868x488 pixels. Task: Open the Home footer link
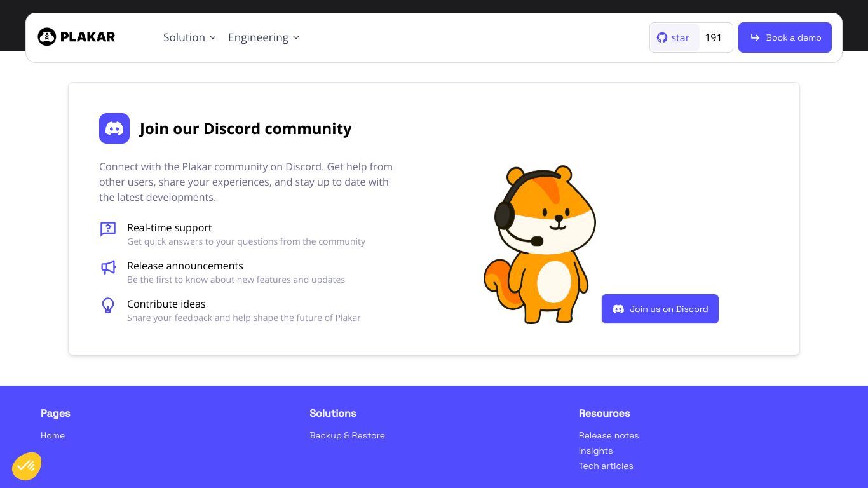pyautogui.click(x=53, y=435)
